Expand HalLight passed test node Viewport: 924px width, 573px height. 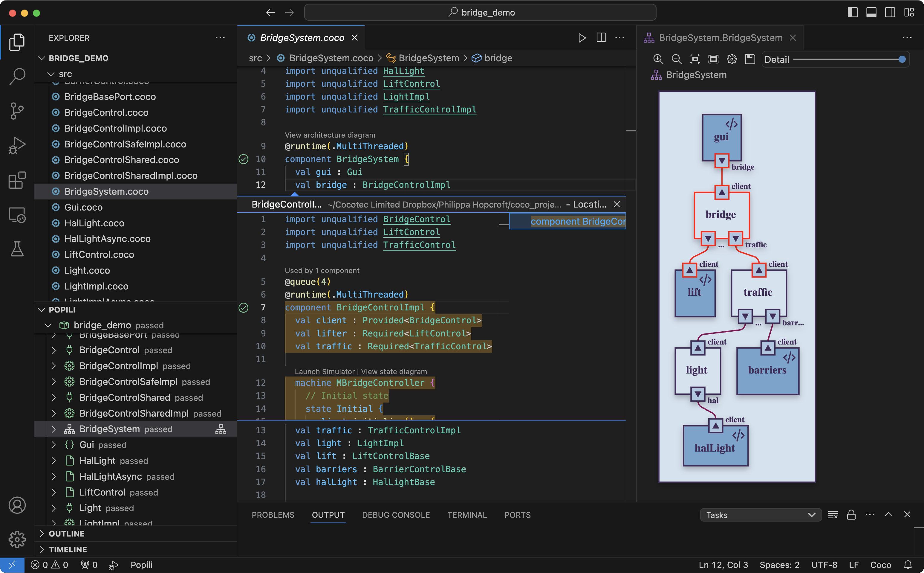point(54,461)
